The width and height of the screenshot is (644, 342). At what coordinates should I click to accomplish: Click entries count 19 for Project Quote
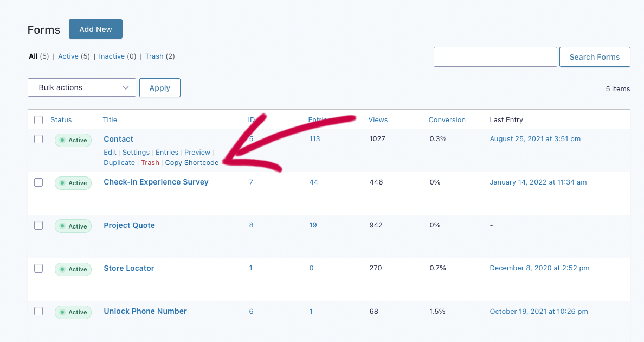click(313, 225)
